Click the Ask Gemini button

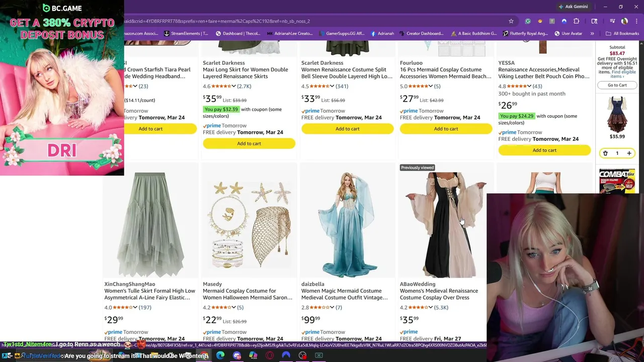[573, 7]
